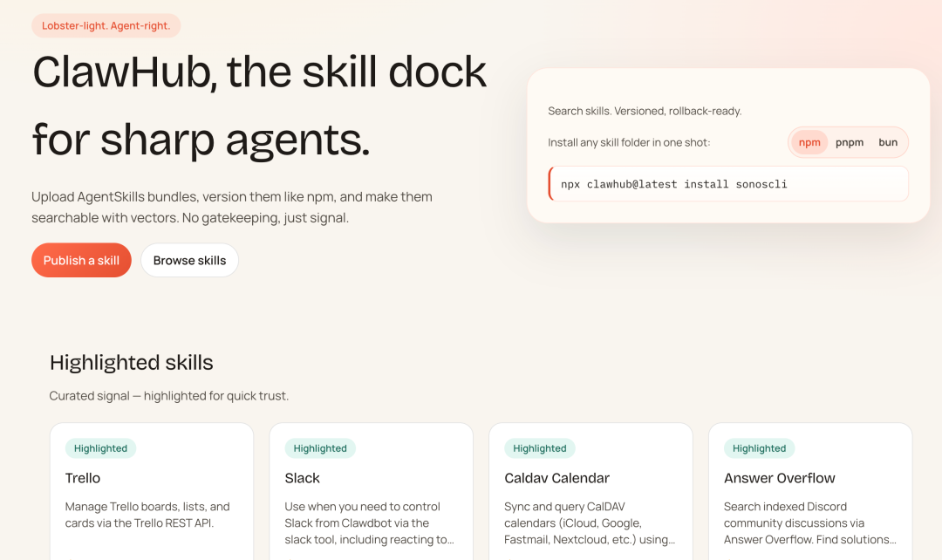Select the npm package manager option
Screen dimensions: 942x560
click(x=809, y=142)
